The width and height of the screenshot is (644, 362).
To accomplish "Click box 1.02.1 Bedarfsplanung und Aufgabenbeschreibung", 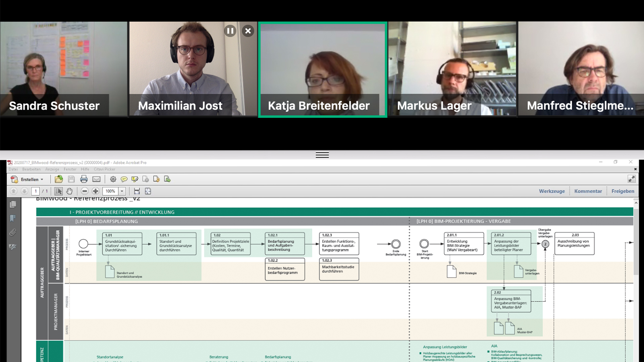I will pyautogui.click(x=285, y=244).
